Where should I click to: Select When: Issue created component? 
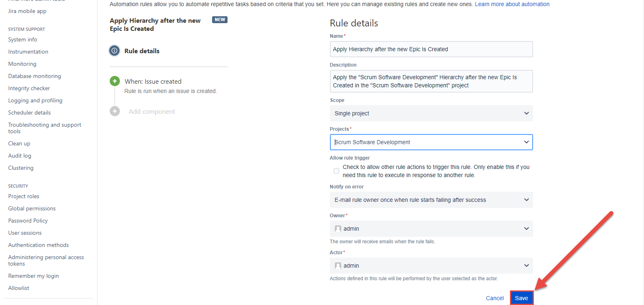click(153, 82)
